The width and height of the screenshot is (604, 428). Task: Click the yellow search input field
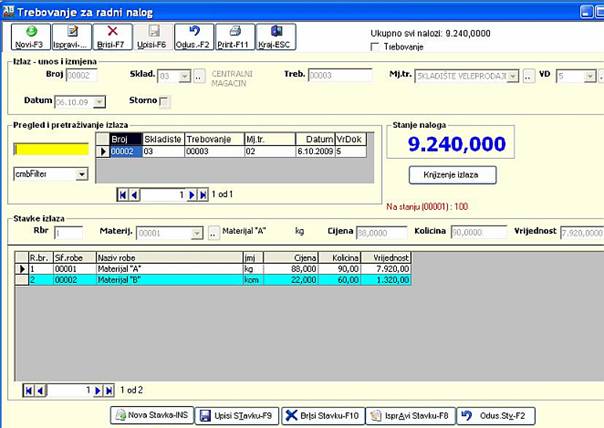pos(50,149)
